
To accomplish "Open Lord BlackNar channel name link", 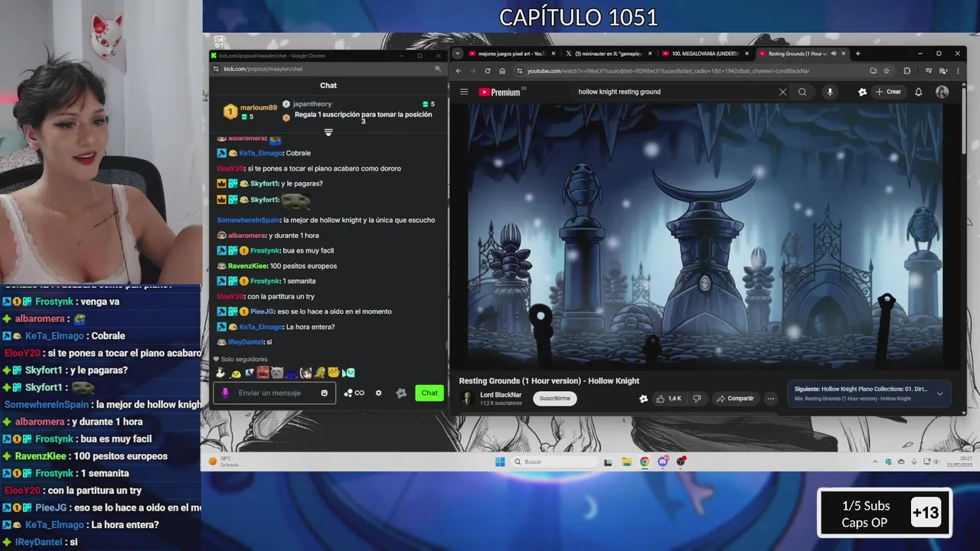I will 501,395.
